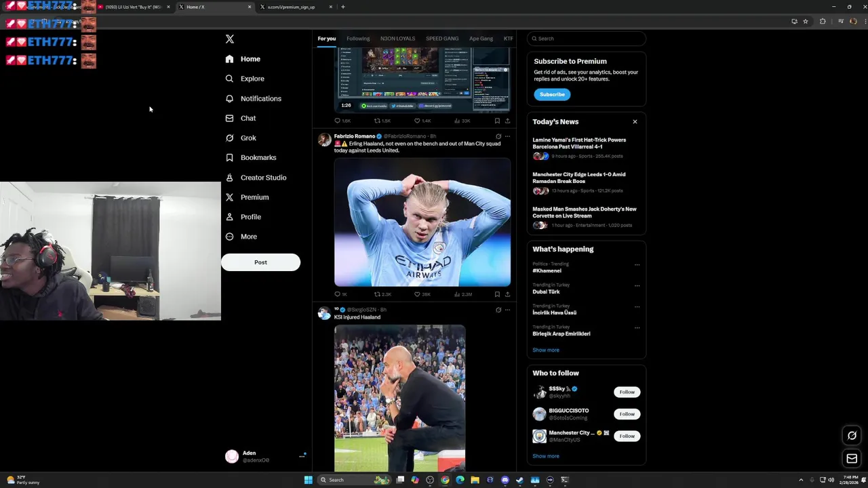The image size is (868, 488).
Task: Open more menu on Fabrizio Romano's post
Action: [507, 136]
